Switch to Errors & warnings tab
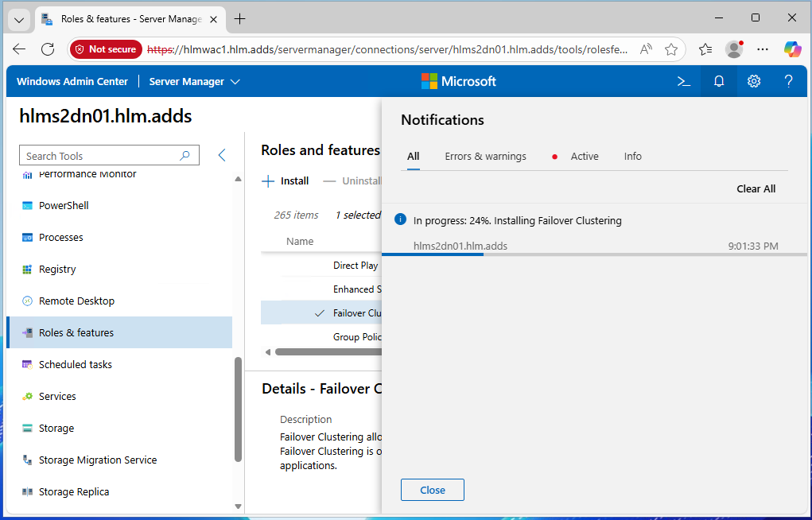 pos(485,157)
